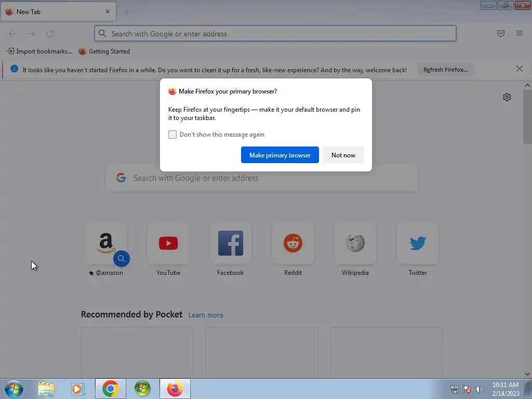
Task: Open the Windows Start menu orb
Action: tap(14, 389)
